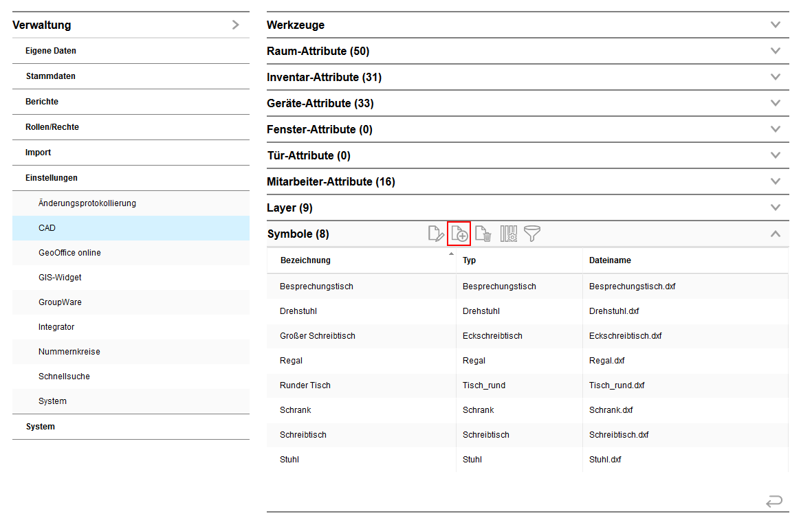Select the Besprechungstisch row
Viewport: 812px width, 516px height.
[316, 287]
